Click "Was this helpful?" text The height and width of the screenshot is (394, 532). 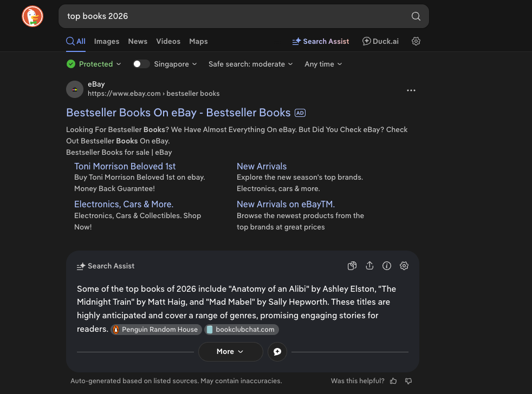click(x=358, y=381)
